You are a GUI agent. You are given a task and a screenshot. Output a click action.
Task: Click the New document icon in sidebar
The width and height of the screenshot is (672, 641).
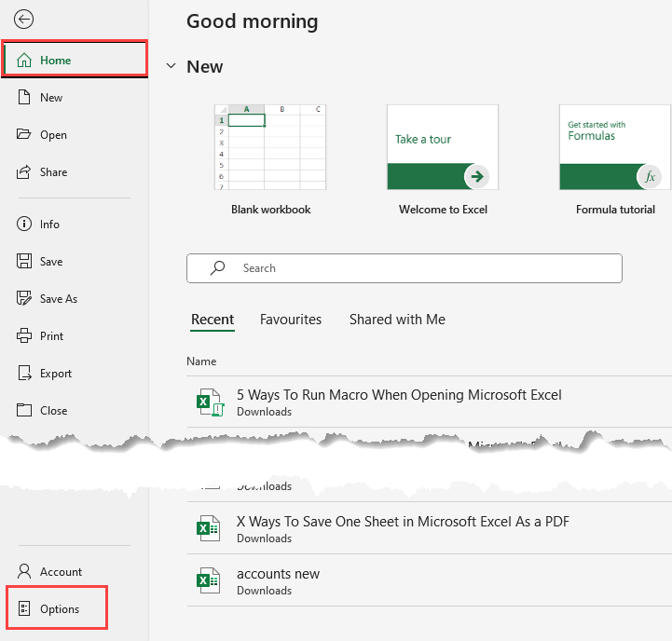pos(24,97)
